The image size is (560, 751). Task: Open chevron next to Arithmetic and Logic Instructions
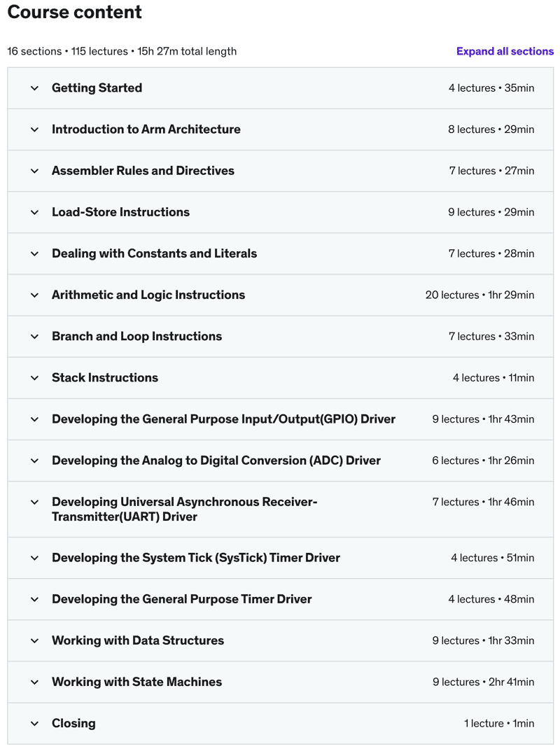point(34,295)
